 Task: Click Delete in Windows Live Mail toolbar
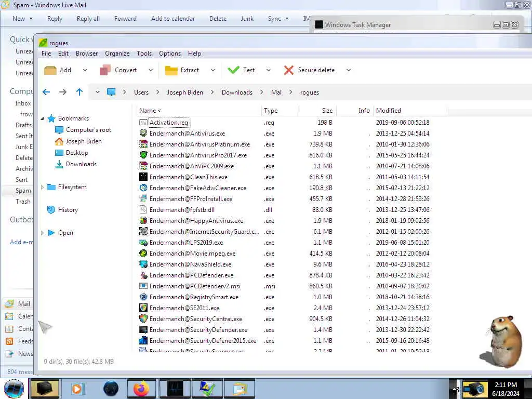218,19
